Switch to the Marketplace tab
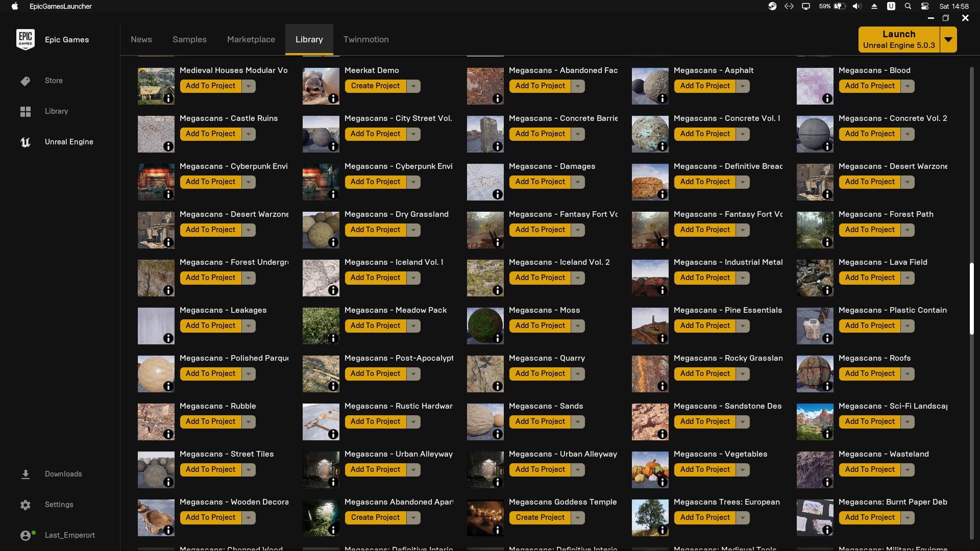Viewport: 980px width, 551px height. (251, 40)
